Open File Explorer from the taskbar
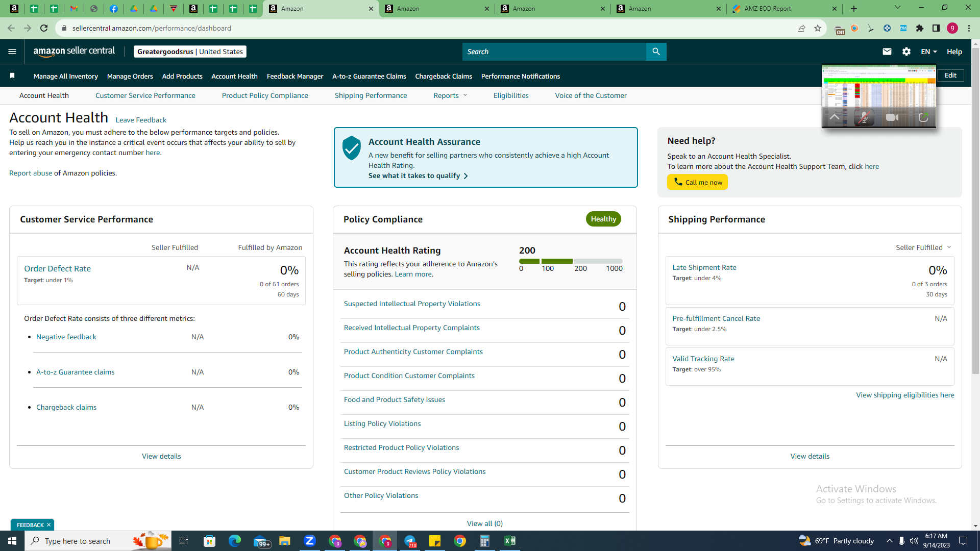 [285, 541]
